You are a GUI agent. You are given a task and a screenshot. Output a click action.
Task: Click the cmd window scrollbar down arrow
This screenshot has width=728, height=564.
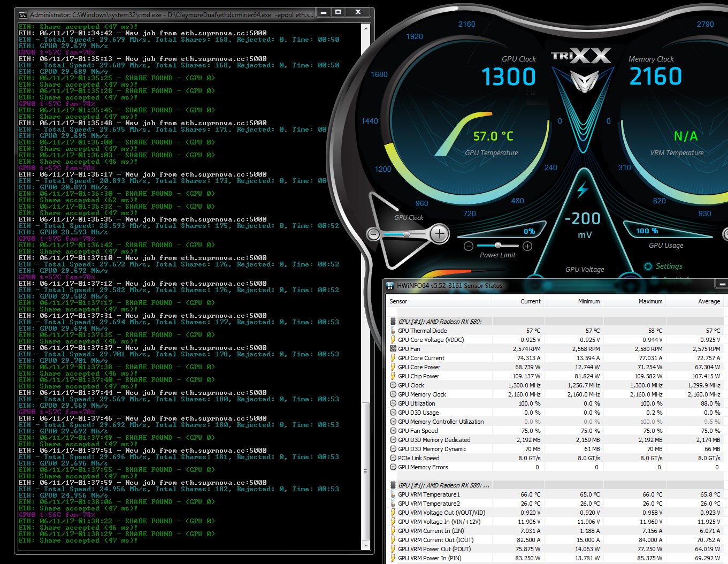pos(366,546)
